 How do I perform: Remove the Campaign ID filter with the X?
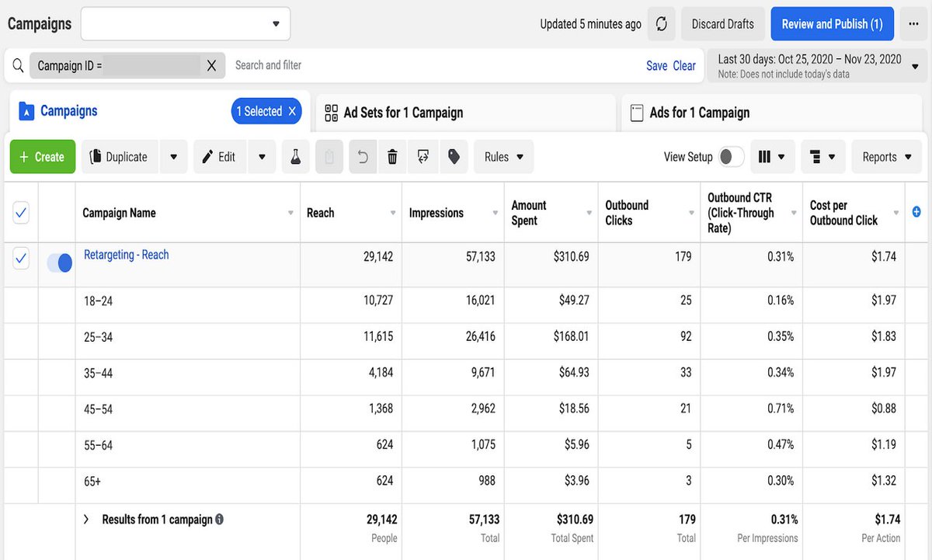[x=210, y=65]
